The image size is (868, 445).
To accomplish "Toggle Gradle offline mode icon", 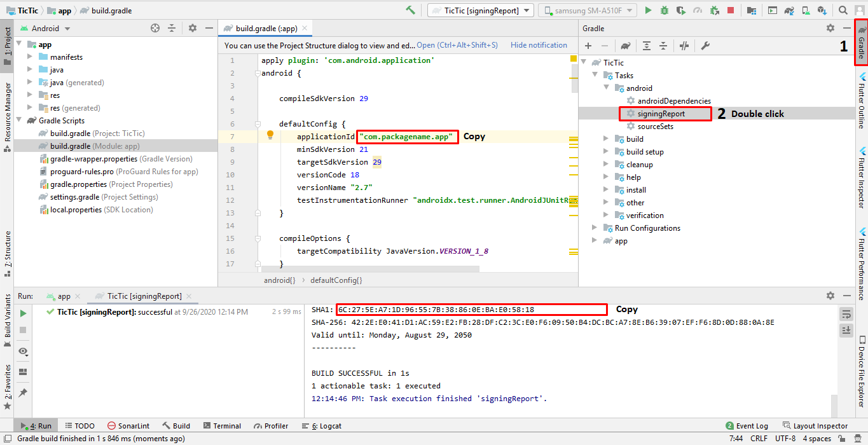I will point(684,46).
